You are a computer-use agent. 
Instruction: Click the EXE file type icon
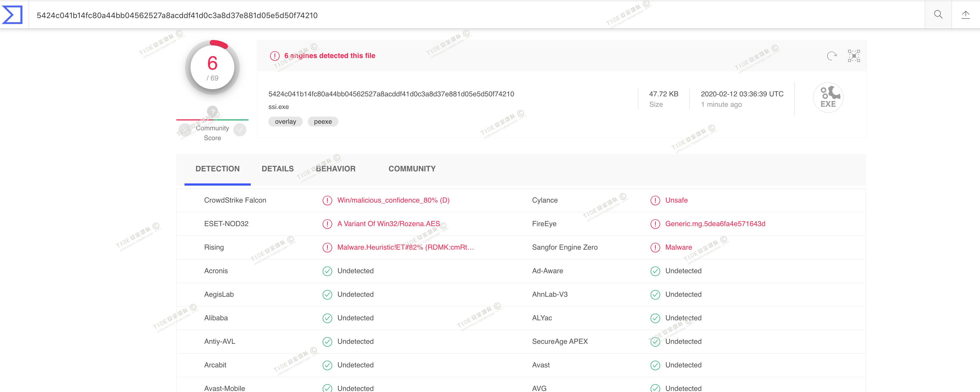coord(828,97)
